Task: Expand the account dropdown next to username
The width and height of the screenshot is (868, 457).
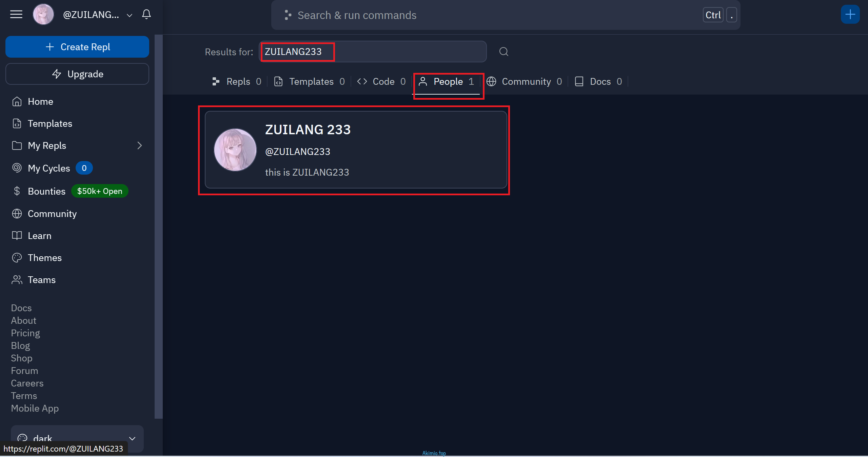Action: coord(129,15)
